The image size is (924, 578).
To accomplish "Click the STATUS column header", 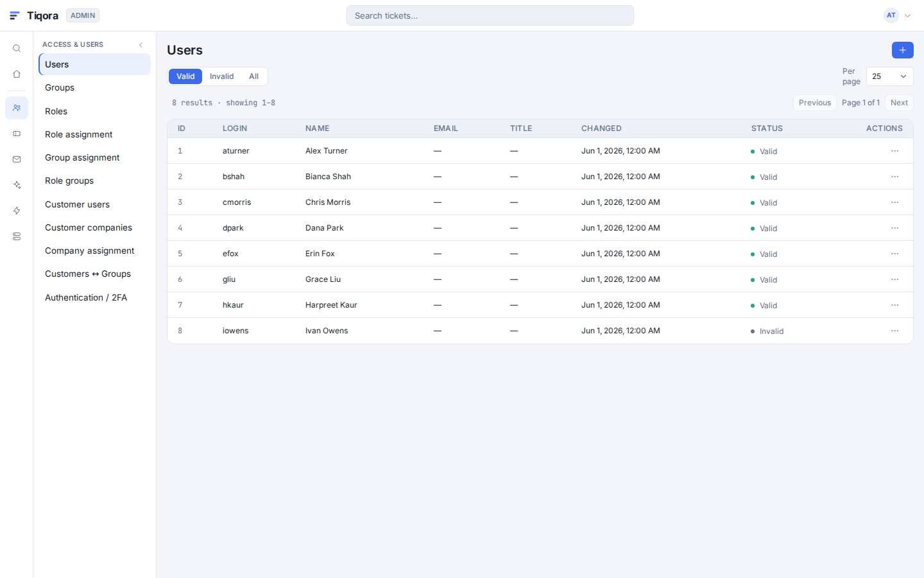I will [767, 128].
